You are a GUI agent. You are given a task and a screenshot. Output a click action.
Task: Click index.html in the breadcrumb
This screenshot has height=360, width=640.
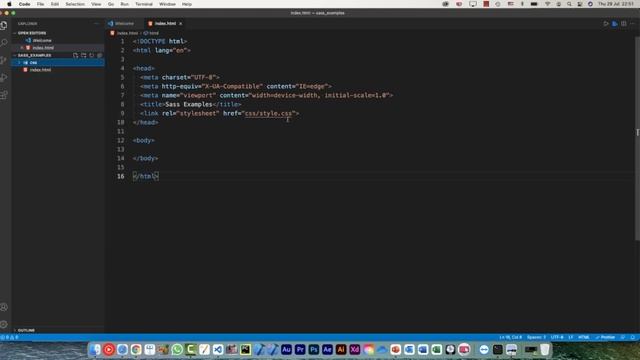pyautogui.click(x=127, y=33)
